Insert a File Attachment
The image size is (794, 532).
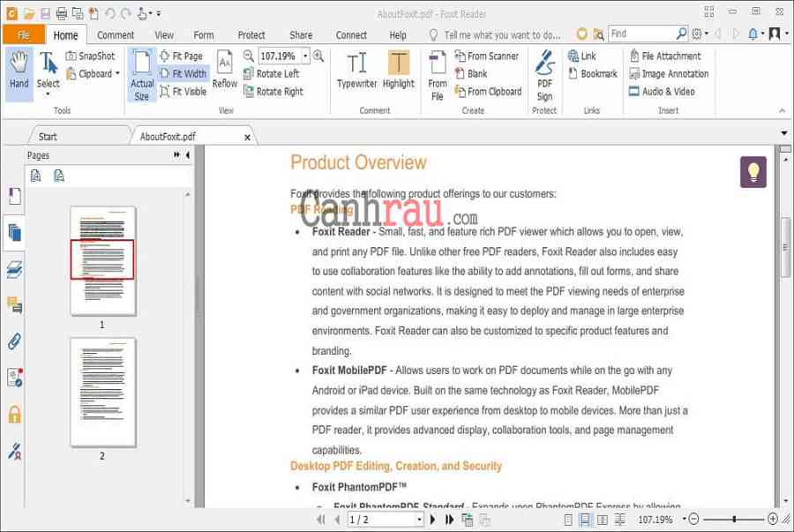pos(665,56)
